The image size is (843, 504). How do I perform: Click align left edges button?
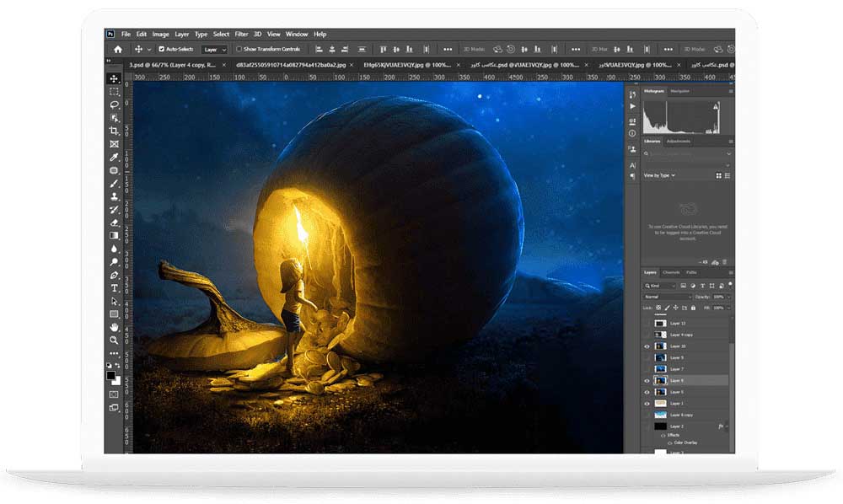(319, 50)
